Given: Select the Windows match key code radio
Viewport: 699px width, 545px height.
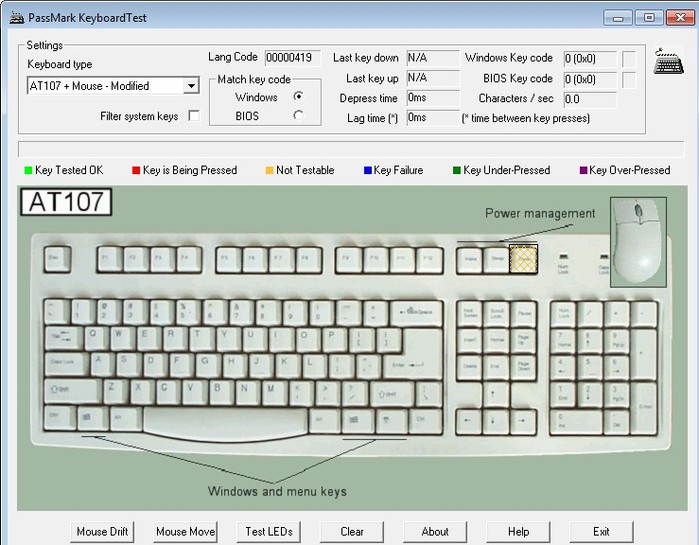Looking at the screenshot, I should 298,96.
